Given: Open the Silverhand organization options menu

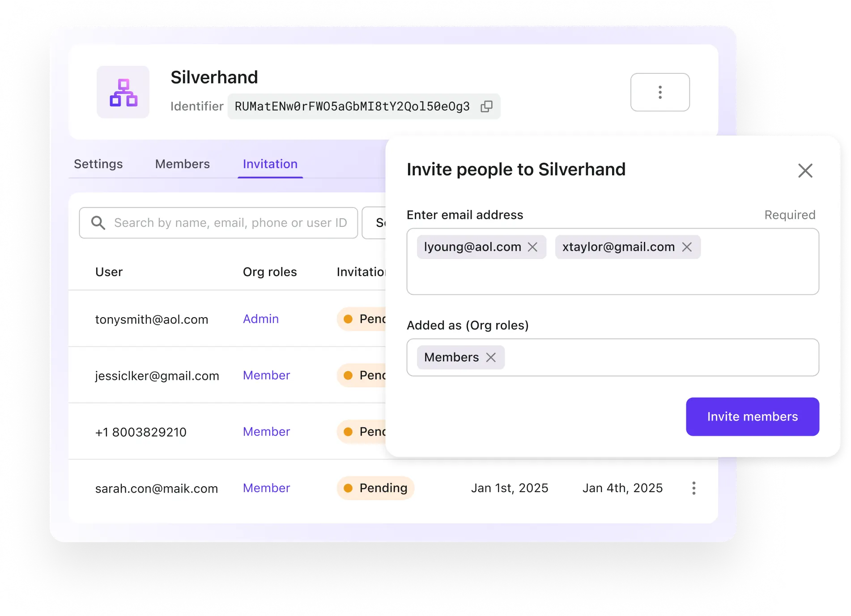Looking at the screenshot, I should (x=660, y=92).
